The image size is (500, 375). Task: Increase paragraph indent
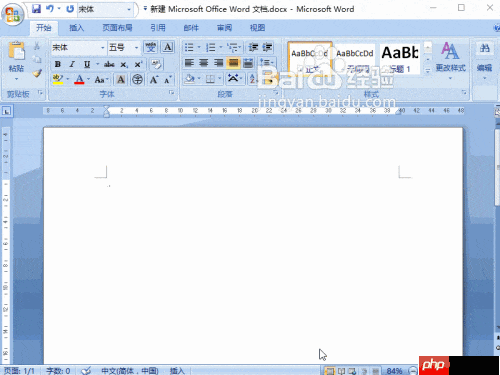267,47
